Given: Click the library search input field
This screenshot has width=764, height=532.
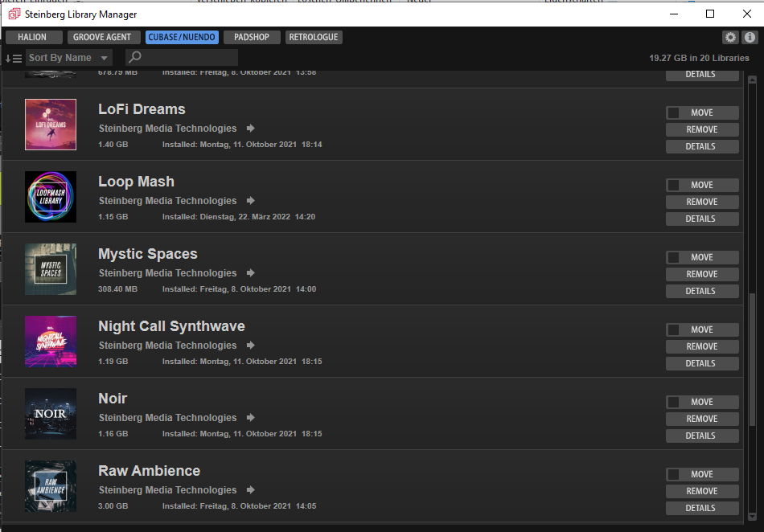Looking at the screenshot, I should click(x=182, y=57).
